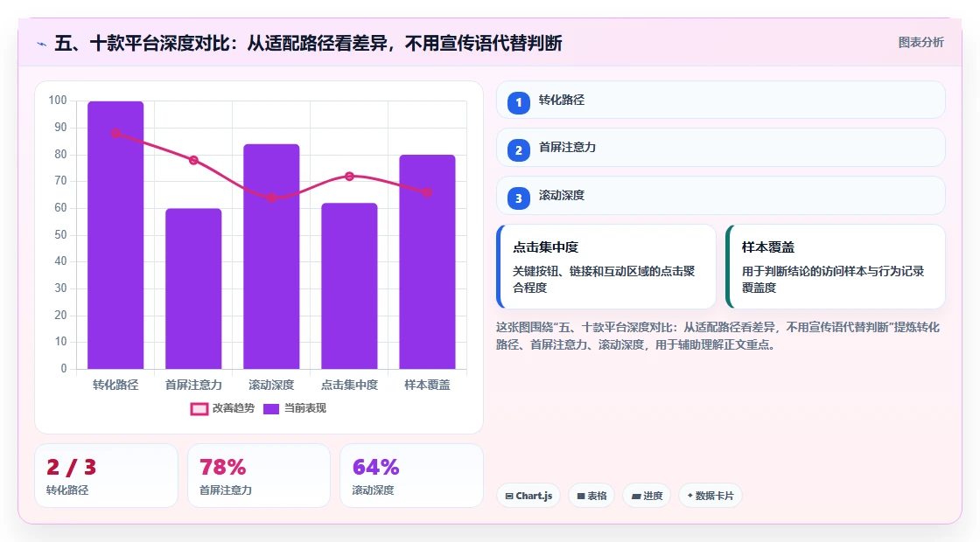Click the y-axis value 50

coord(60,235)
